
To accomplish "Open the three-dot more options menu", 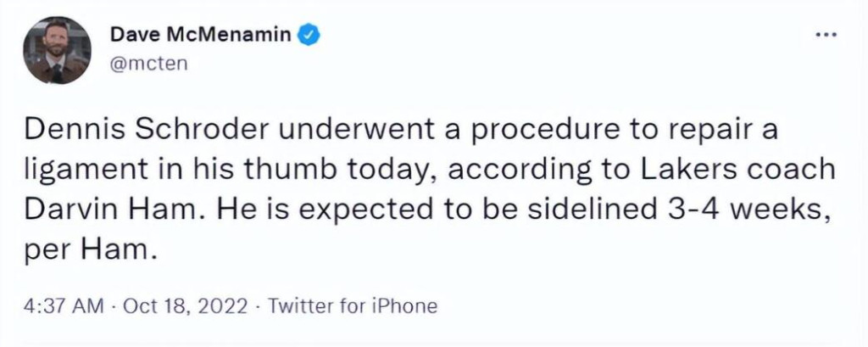I will [826, 35].
